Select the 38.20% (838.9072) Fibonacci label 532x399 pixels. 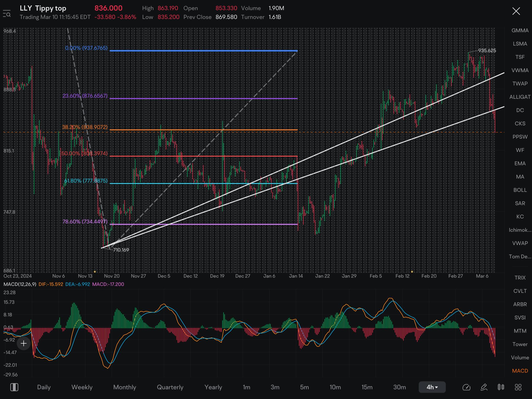click(85, 127)
